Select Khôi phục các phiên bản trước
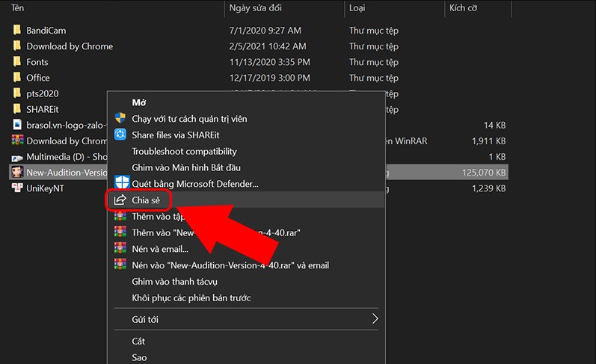Screen dimensions: 596x364 pyautogui.click(x=191, y=298)
